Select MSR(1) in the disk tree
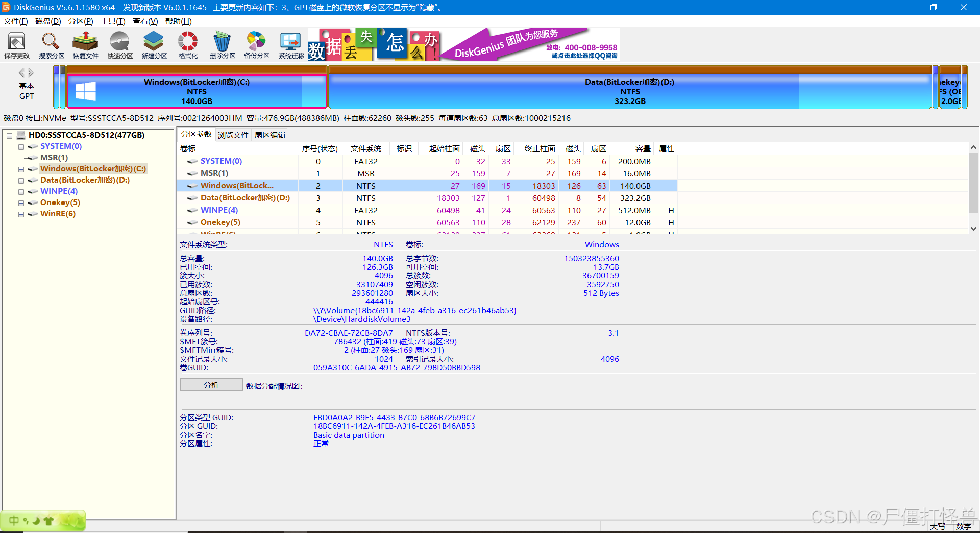The image size is (980, 533). pyautogui.click(x=54, y=158)
